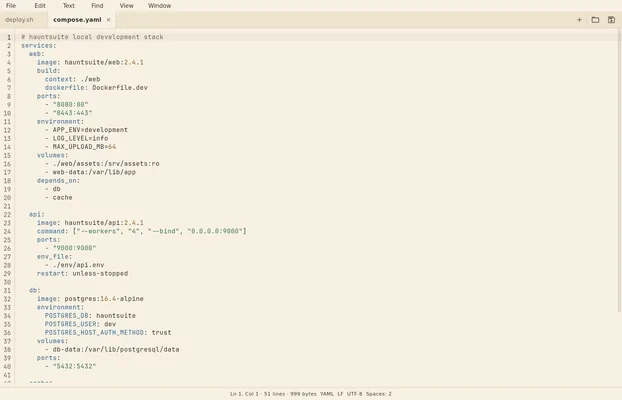The width and height of the screenshot is (622, 400).
Task: Click 'POSTGRES_DB: hauntsuite' line
Action: point(90,315)
